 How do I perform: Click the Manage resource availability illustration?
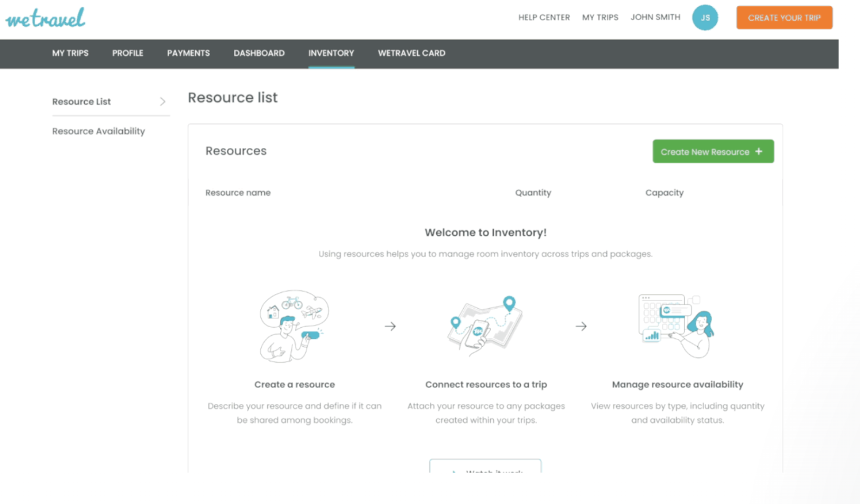[x=677, y=325]
